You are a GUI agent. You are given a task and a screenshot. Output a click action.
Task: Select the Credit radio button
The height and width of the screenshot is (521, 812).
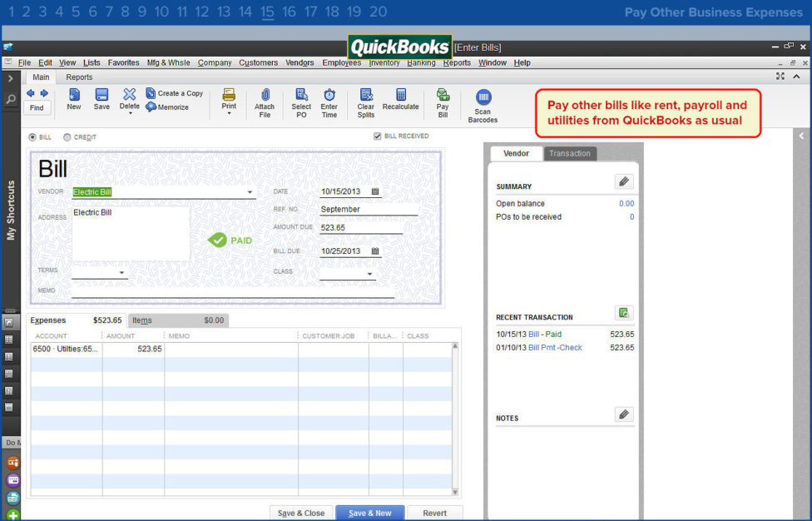click(67, 137)
